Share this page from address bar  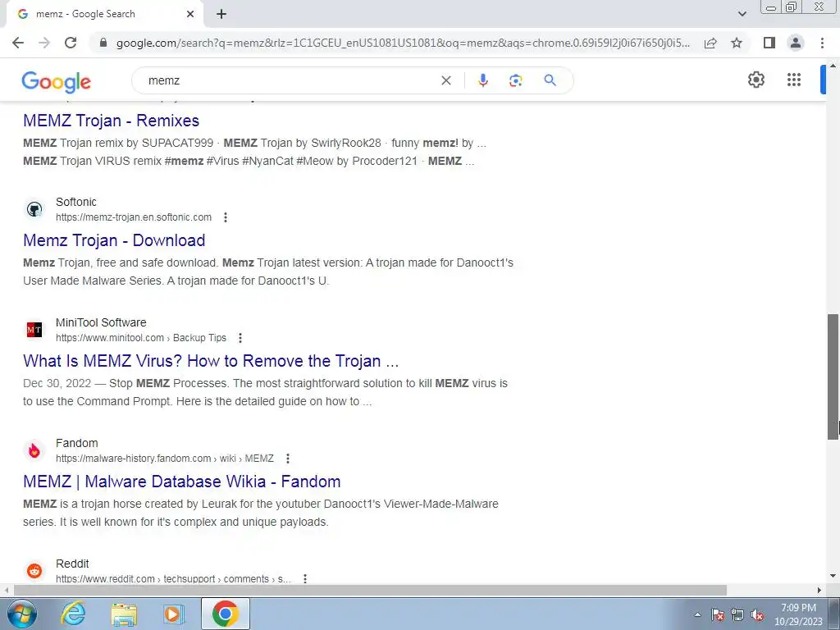(710, 43)
